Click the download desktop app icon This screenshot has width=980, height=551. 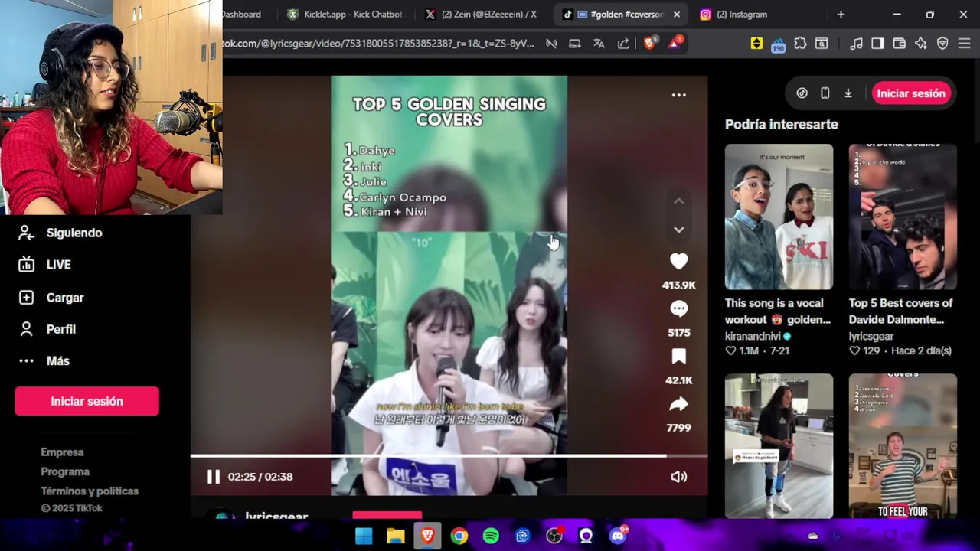[848, 93]
